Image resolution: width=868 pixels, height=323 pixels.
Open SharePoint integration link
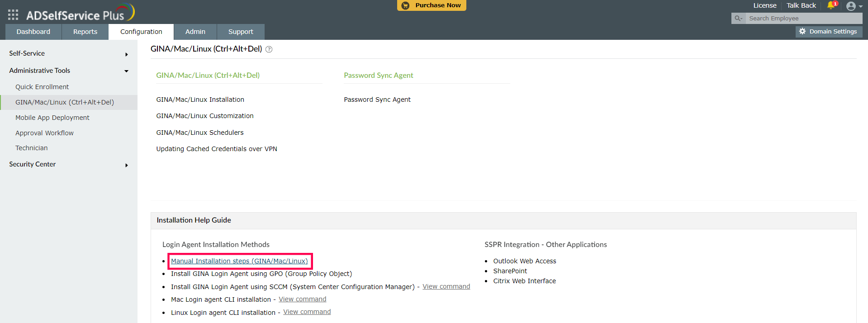510,271
